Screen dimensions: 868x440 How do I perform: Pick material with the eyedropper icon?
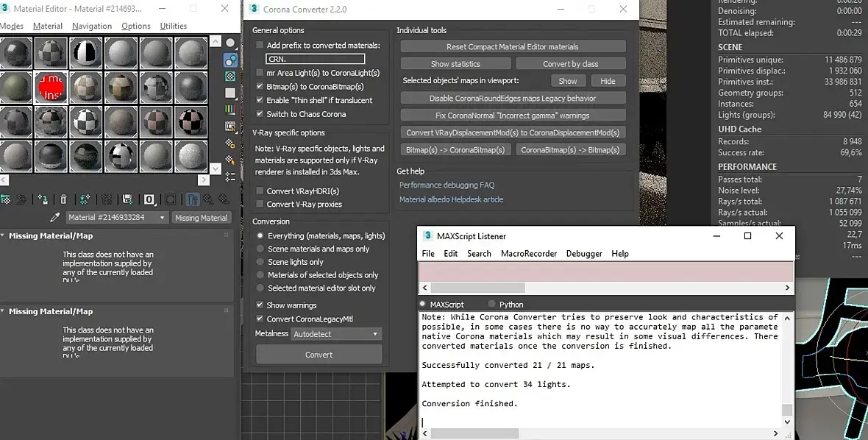point(55,218)
